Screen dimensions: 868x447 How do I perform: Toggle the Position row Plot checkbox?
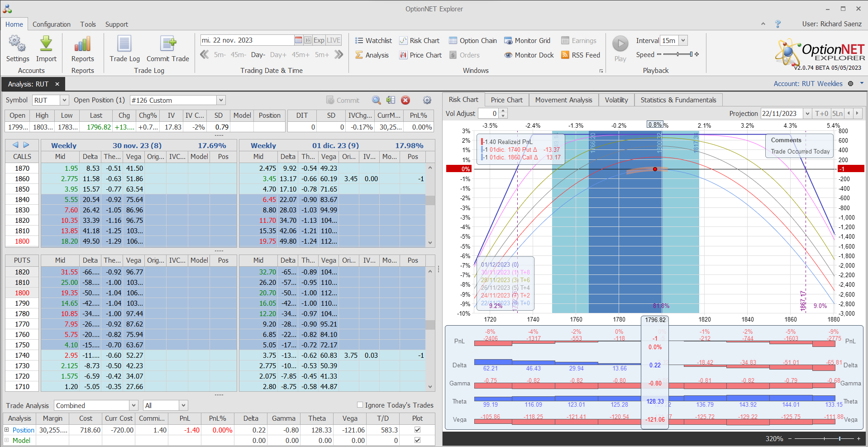click(x=417, y=430)
